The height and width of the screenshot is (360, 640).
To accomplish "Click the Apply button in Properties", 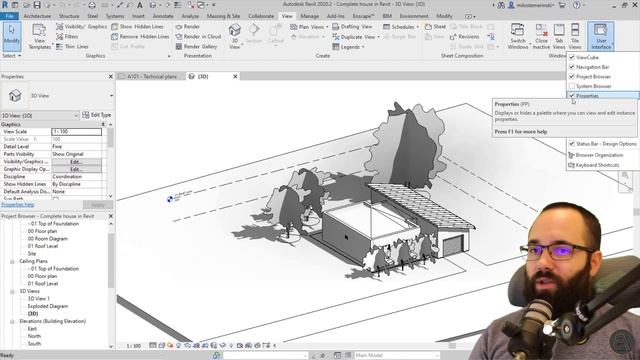I will pos(98,205).
